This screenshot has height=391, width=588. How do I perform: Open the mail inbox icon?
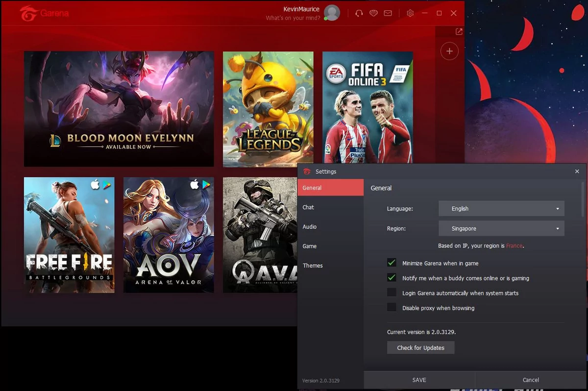point(388,13)
